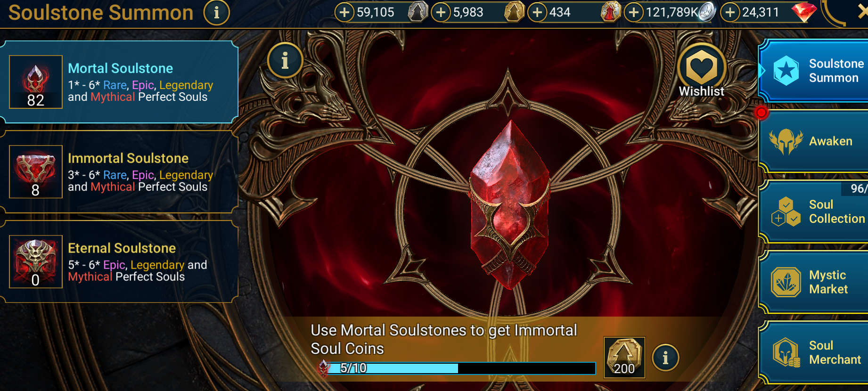Screen dimensions: 868x391
Task: Open Soul Collection tab
Action: tap(814, 212)
